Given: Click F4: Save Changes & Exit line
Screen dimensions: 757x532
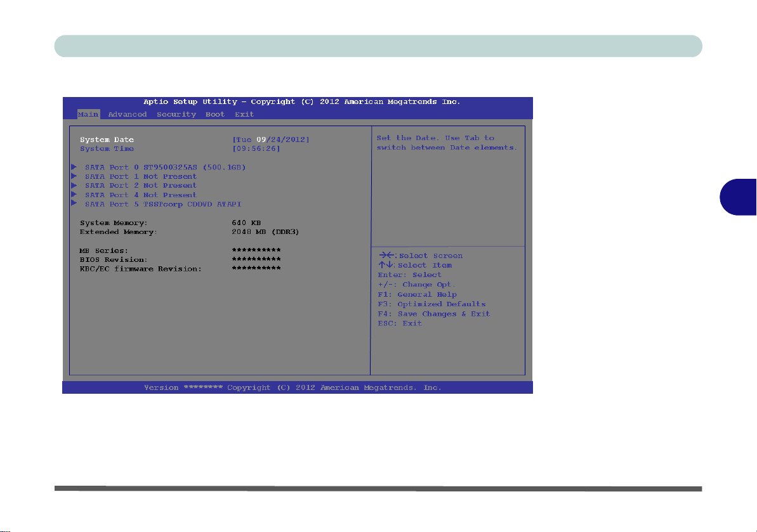Looking at the screenshot, I should click(x=433, y=314).
